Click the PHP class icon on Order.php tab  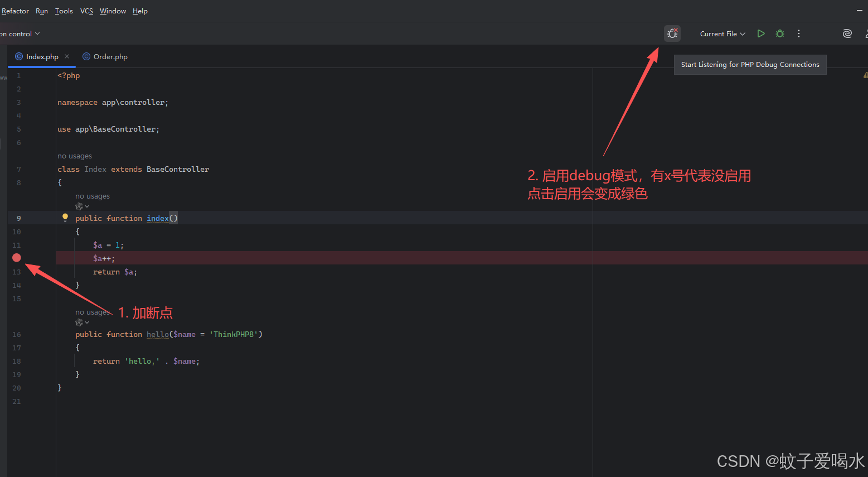[86, 56]
